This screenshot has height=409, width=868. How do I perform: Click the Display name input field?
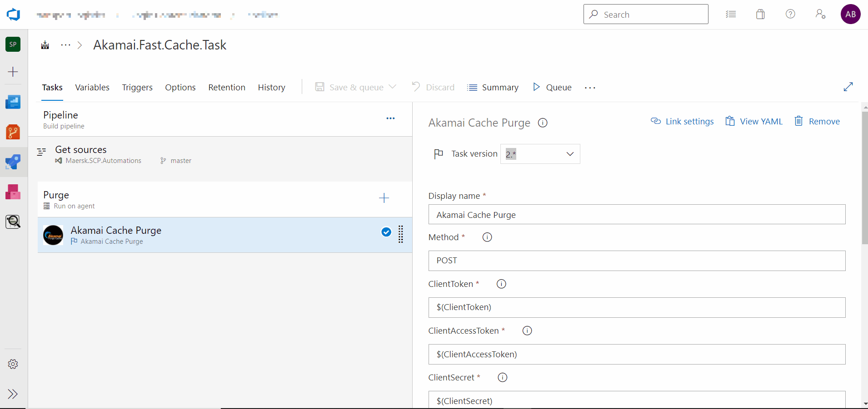[x=636, y=215]
